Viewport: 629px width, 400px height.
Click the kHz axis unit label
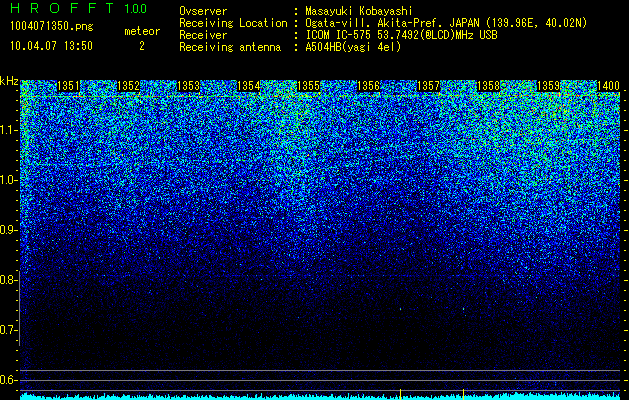coord(9,81)
